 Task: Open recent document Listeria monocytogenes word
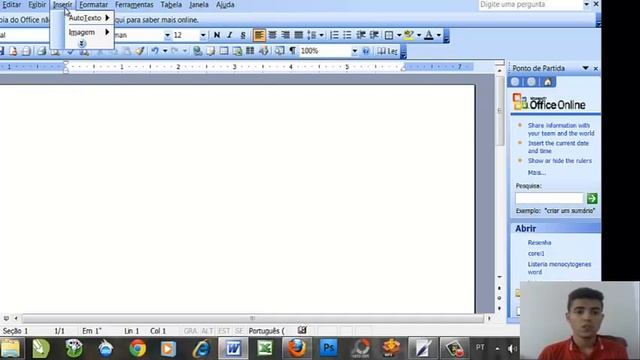(559, 268)
